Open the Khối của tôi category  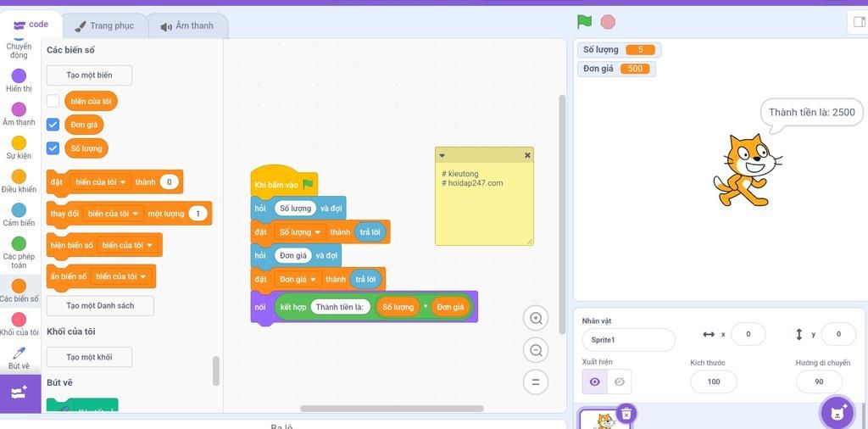19,325
